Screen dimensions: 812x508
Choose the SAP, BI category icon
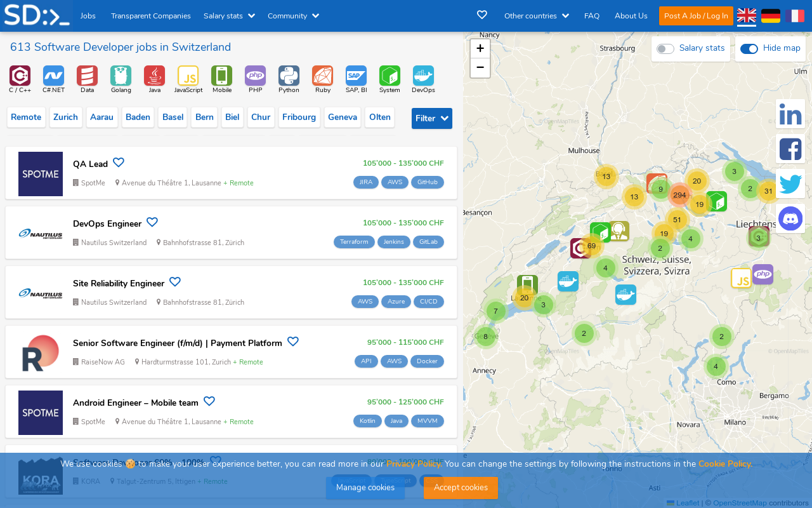(357, 76)
